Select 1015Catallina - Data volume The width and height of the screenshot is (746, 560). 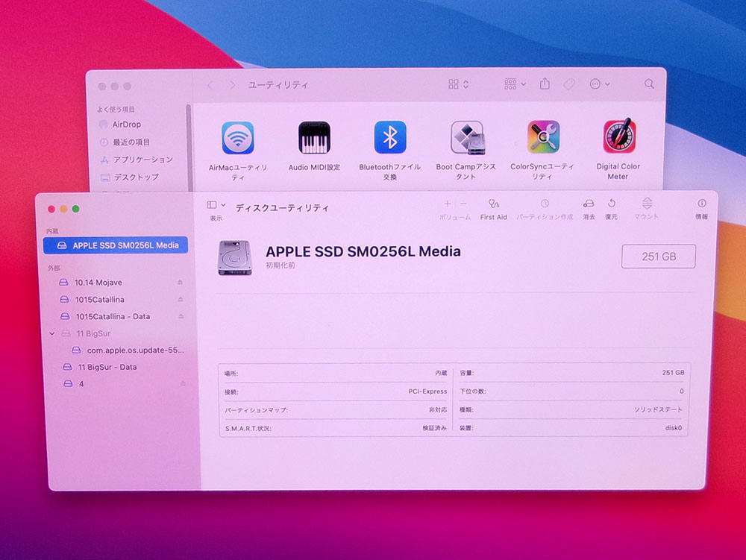(x=113, y=317)
